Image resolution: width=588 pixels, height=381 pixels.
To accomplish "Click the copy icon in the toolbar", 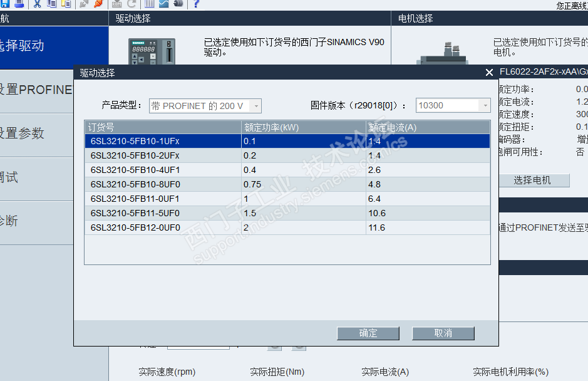I will [51, 3].
